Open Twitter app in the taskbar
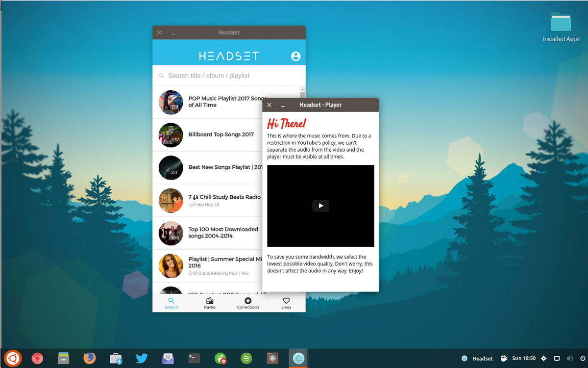Image resolution: width=588 pixels, height=368 pixels. coord(142,358)
